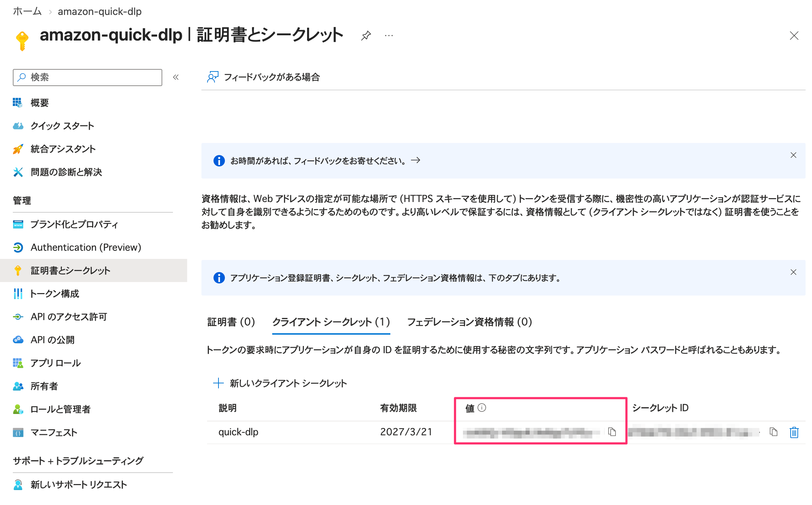The width and height of the screenshot is (812, 505).
Task: Copy the secret 値 to clipboard
Action: [x=612, y=432]
